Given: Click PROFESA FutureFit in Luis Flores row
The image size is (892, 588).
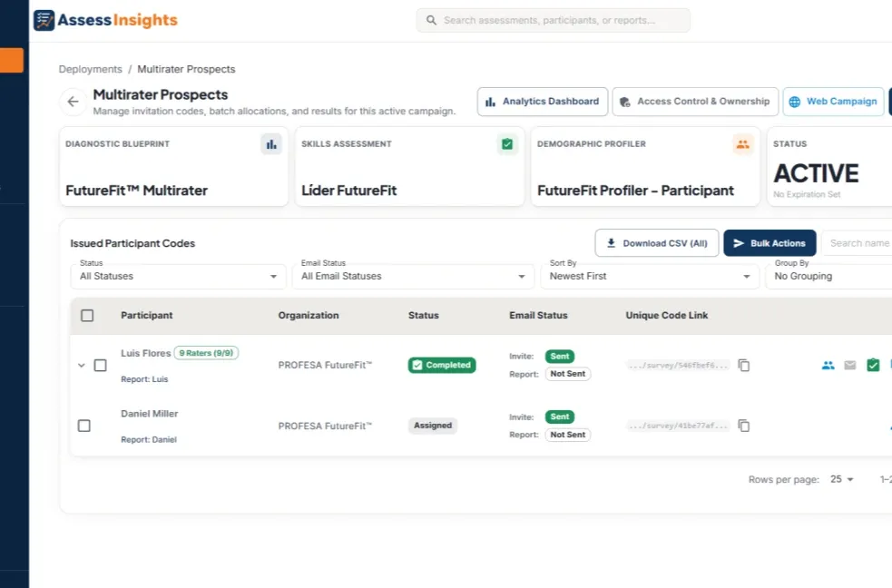Looking at the screenshot, I should [325, 365].
